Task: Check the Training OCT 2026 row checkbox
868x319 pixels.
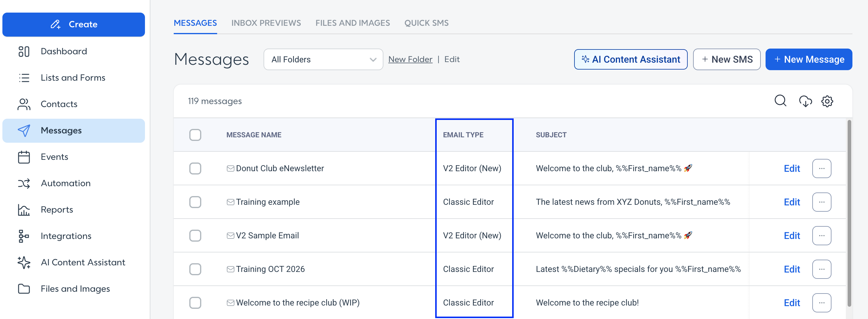Action: [x=195, y=269]
